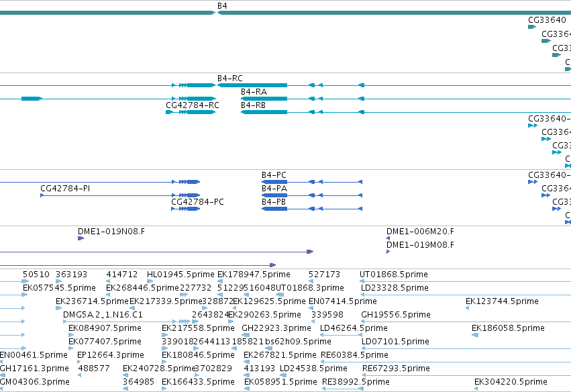Image resolution: width=571 pixels, height=392 pixels.
Task: Click the EST label 414712
Action: click(122, 275)
